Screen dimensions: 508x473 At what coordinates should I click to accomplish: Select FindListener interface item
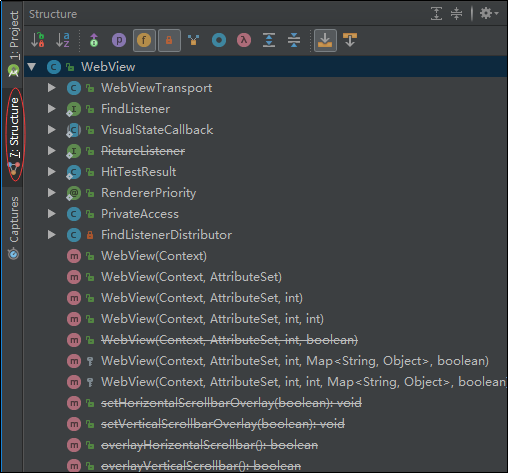[x=135, y=109]
